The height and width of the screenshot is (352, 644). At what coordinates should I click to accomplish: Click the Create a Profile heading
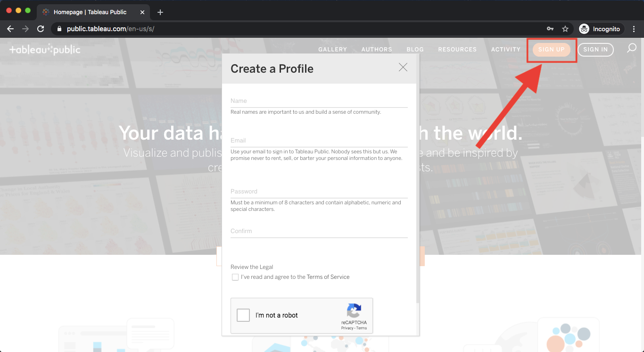click(272, 69)
